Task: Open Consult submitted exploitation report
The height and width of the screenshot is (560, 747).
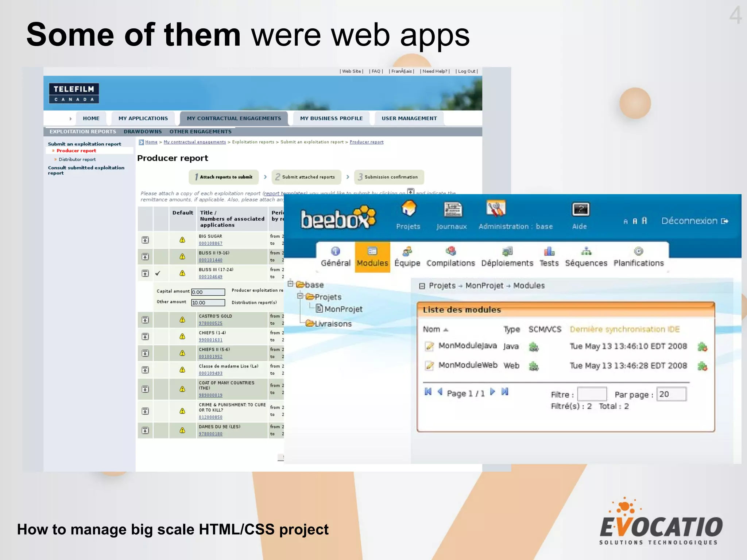Action: pos(86,170)
